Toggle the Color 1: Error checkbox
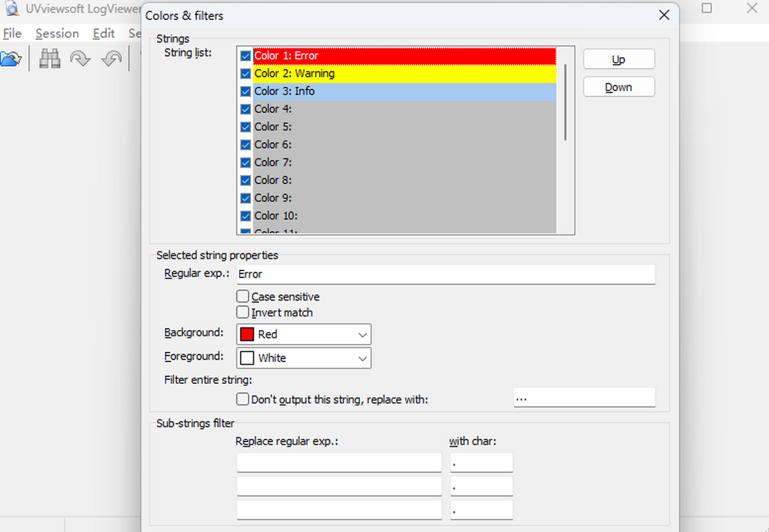 245,56
